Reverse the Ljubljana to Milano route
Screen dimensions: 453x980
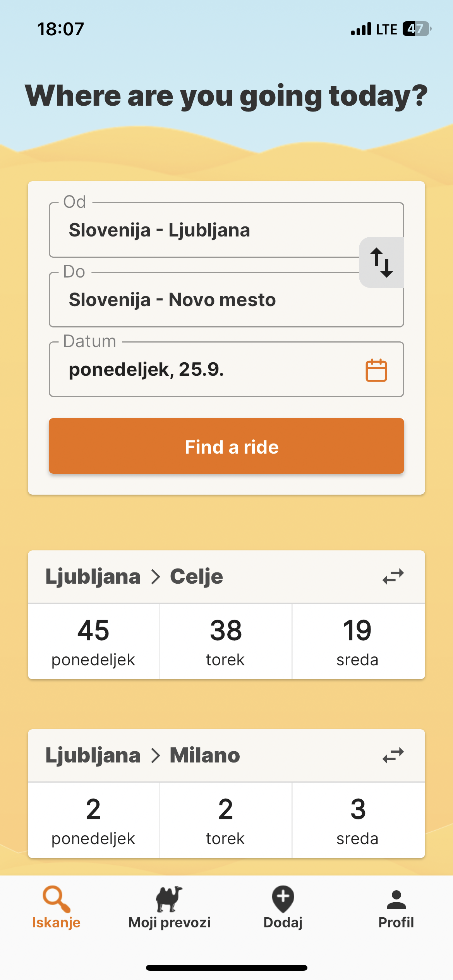pos(393,755)
